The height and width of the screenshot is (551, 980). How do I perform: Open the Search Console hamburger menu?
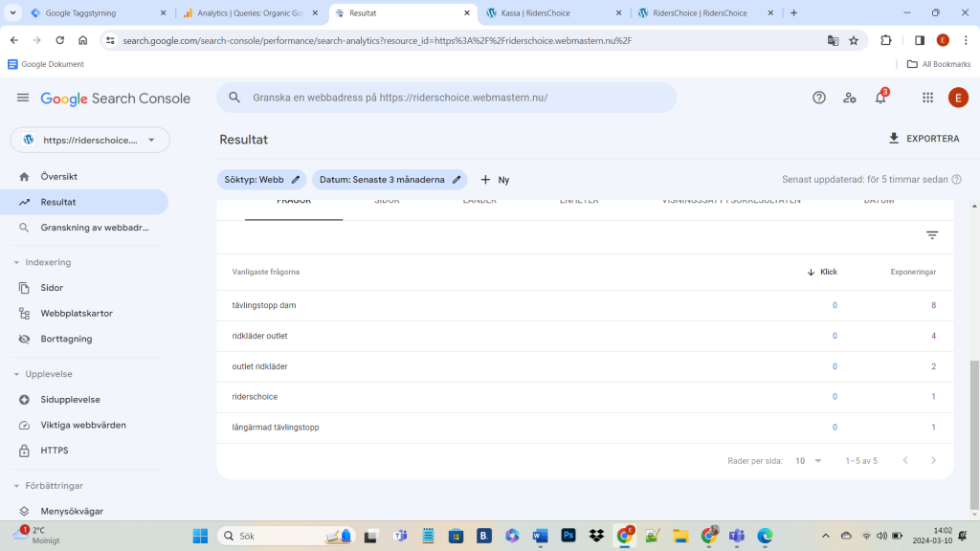(23, 98)
